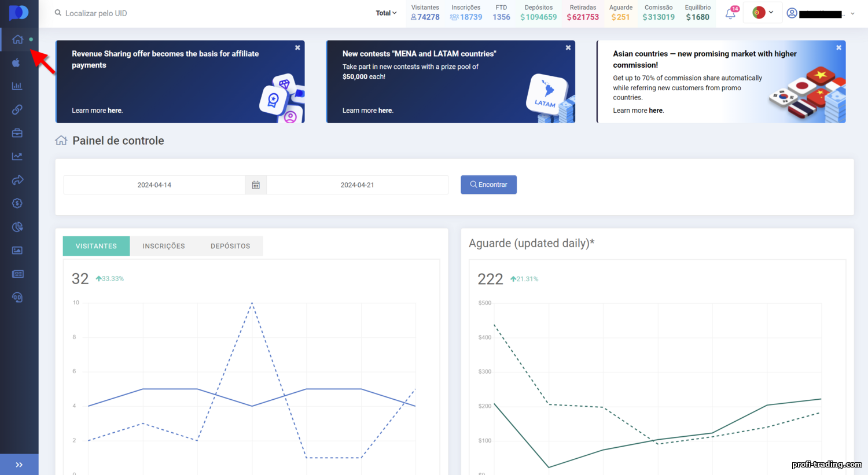Viewport: 868px width, 475px height.
Task: Click the user profile avatar icon
Action: pos(792,13)
